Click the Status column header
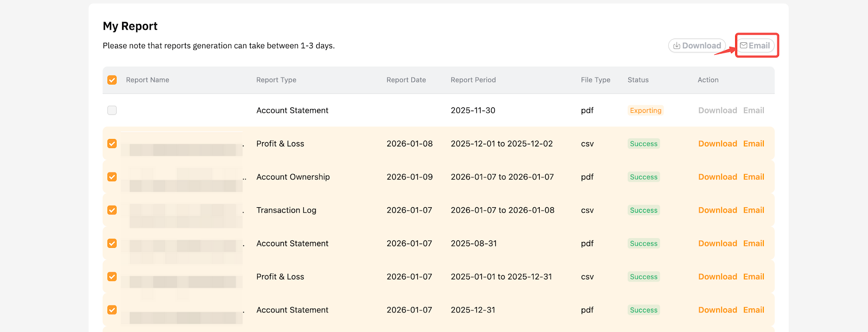 pos(638,80)
